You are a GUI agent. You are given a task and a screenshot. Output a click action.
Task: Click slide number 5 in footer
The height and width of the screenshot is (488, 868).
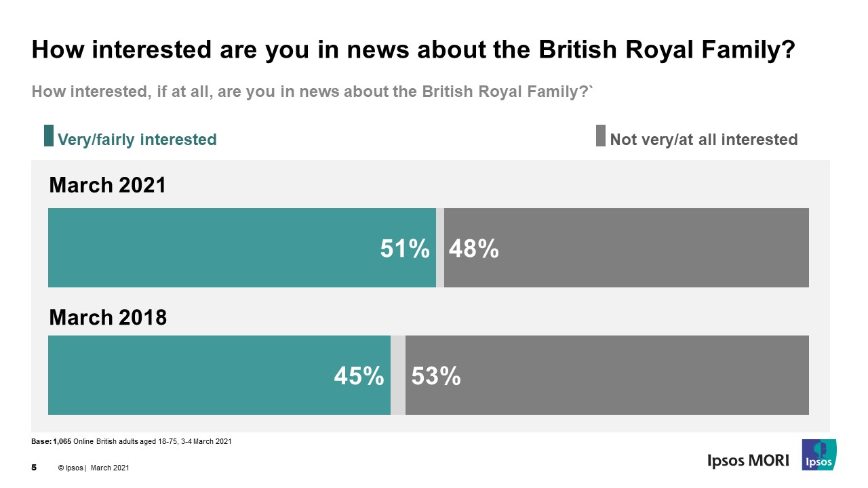tap(34, 468)
